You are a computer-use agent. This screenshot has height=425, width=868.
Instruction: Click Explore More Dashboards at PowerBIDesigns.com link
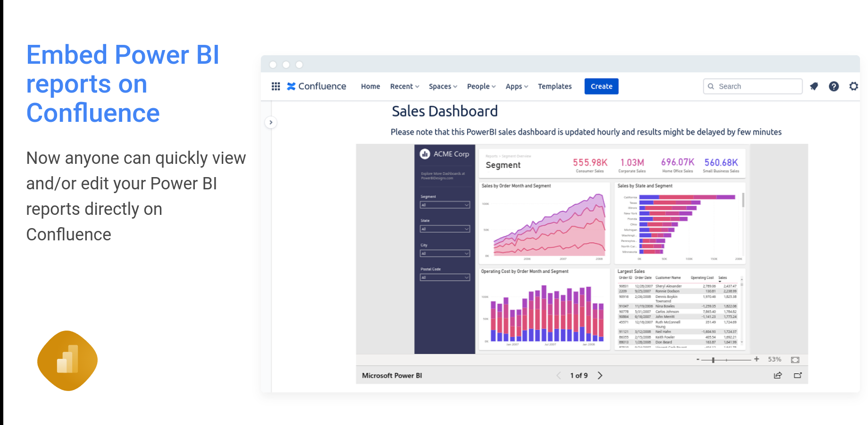tap(443, 176)
